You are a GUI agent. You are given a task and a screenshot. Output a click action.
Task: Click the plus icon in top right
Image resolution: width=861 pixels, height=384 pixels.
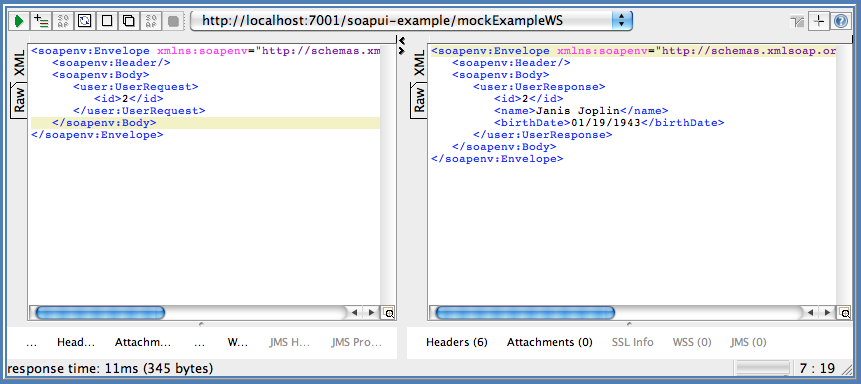819,21
